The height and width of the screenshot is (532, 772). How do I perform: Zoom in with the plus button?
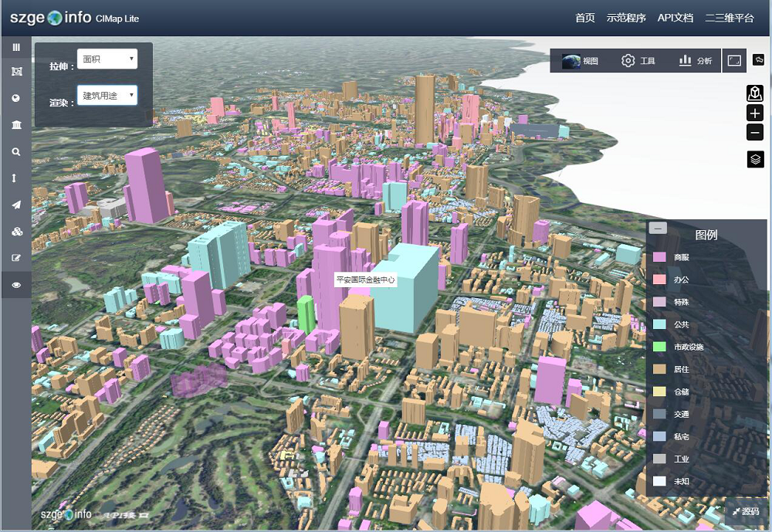click(x=755, y=113)
